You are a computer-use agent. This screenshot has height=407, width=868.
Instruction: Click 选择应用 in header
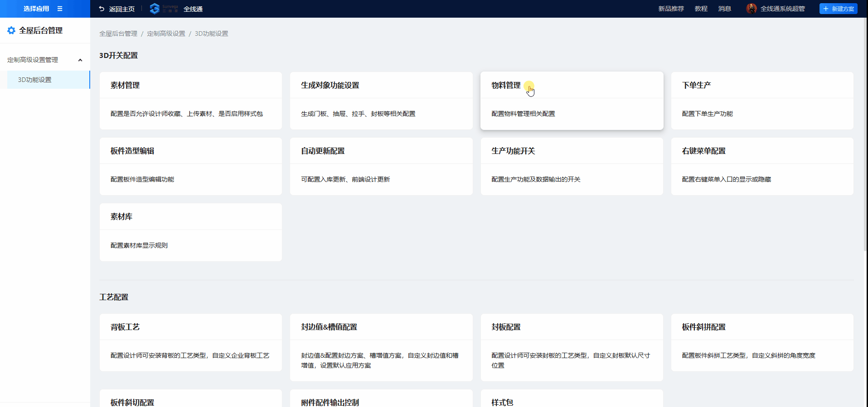[x=36, y=9]
